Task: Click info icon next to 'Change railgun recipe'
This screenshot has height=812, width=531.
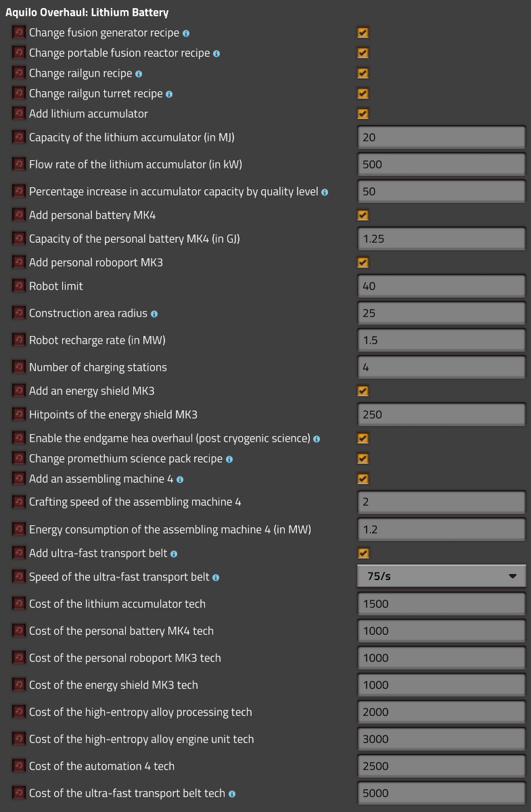Action: tap(139, 74)
